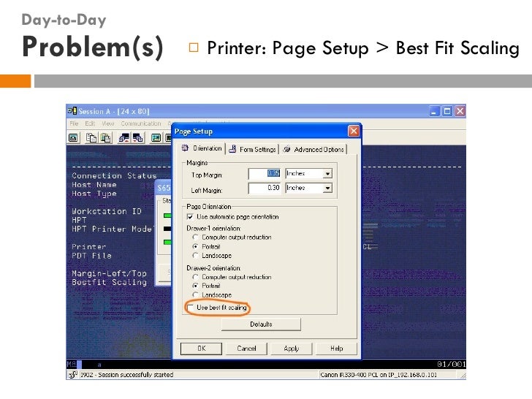532x399 pixels.
Task: Click the 'Bestfit Scaling' terminal text
Action: tap(109, 282)
